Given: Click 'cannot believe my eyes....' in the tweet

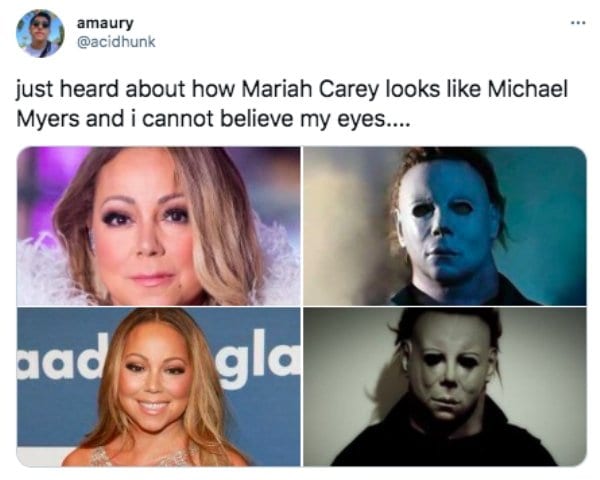Looking at the screenshot, I should click(x=277, y=119).
